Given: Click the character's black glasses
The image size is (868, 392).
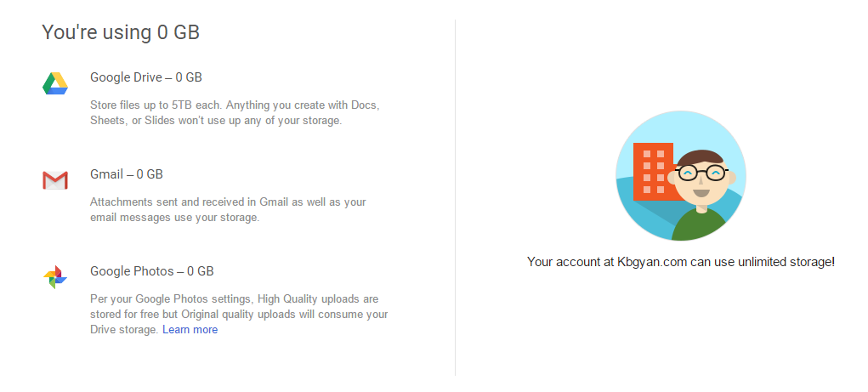Looking at the screenshot, I should [701, 173].
